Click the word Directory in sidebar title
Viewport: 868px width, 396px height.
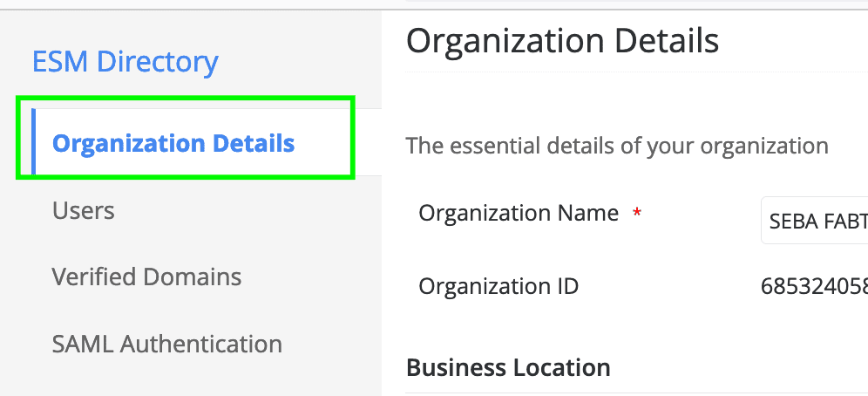158,62
